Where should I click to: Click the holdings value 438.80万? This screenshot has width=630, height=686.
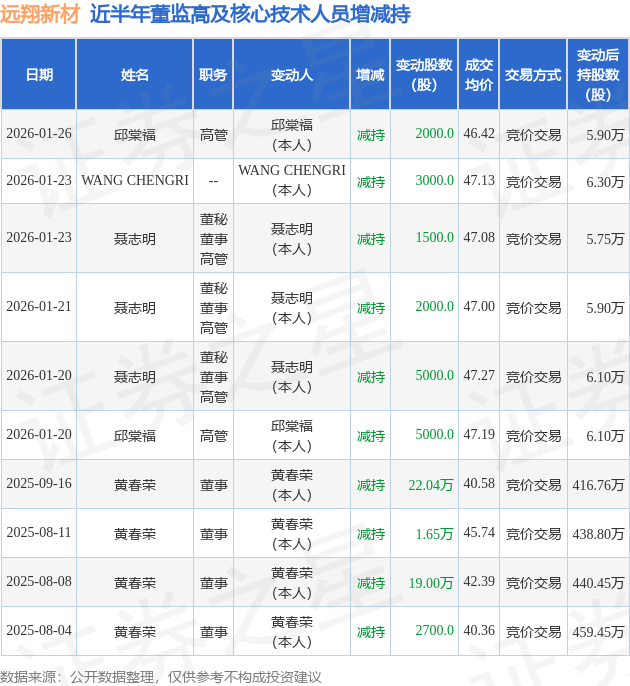coord(598,534)
